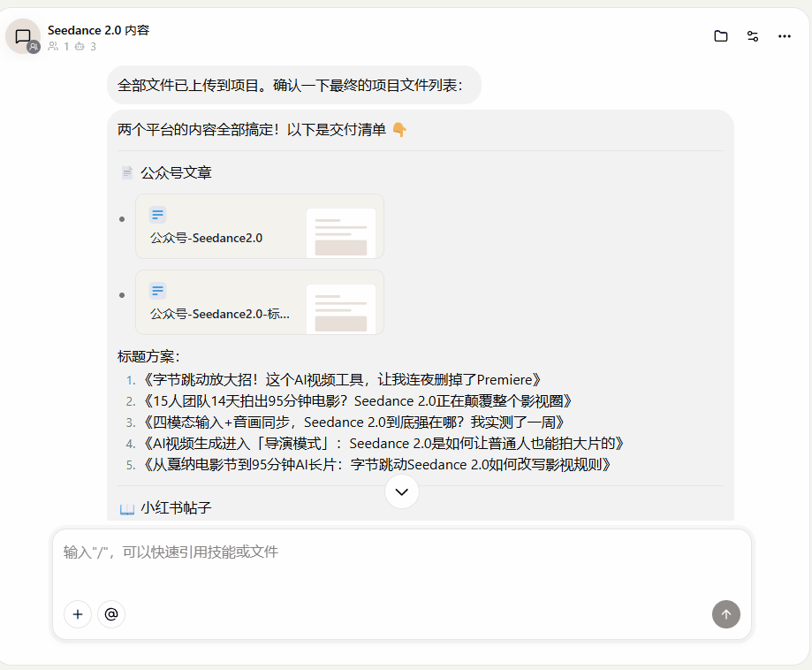The width and height of the screenshot is (812, 670).
Task: Click the pointing-down hand emoji
Action: [398, 130]
